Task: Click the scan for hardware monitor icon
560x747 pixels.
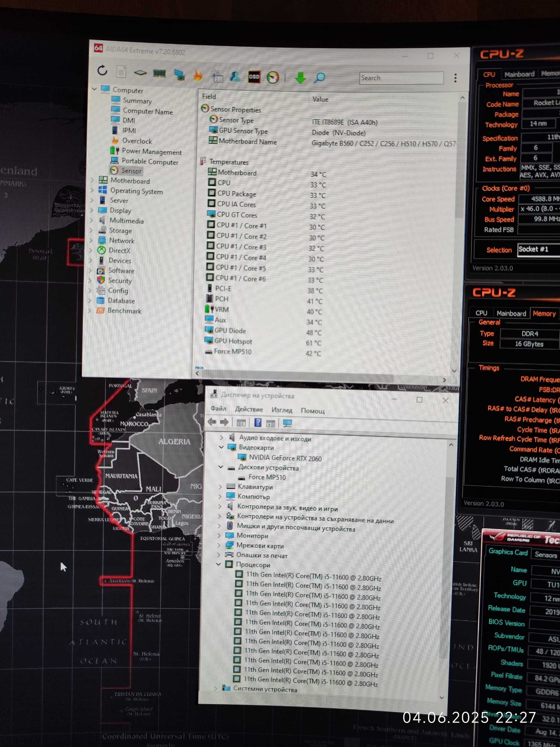Action: [288, 423]
